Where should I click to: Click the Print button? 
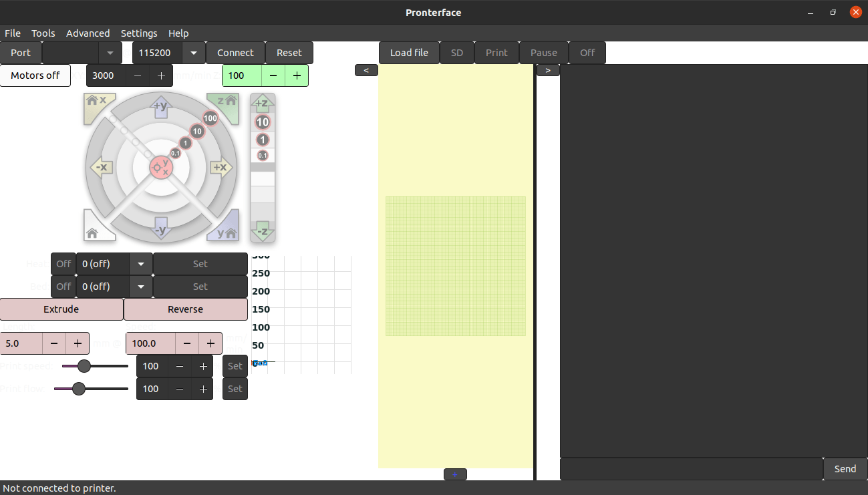pyautogui.click(x=496, y=53)
